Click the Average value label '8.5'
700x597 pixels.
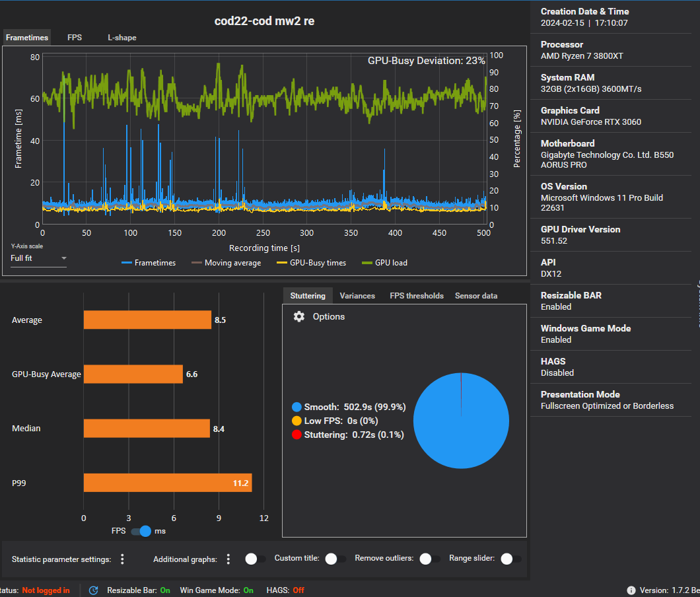[x=220, y=320]
